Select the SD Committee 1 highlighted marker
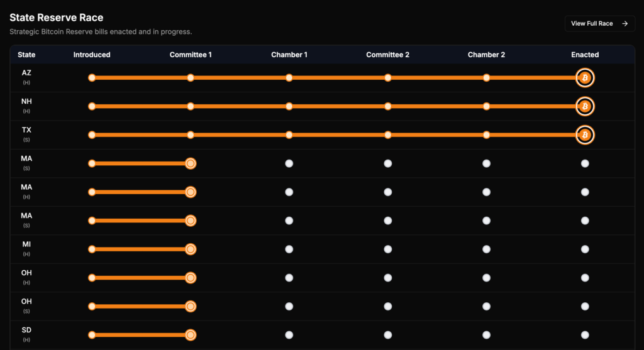Viewport: 644px width, 350px height. pyautogui.click(x=191, y=335)
